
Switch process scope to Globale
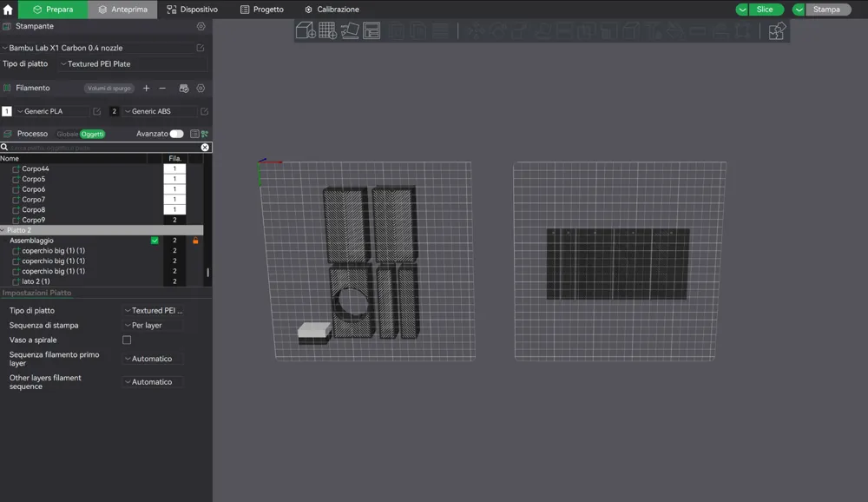68,134
